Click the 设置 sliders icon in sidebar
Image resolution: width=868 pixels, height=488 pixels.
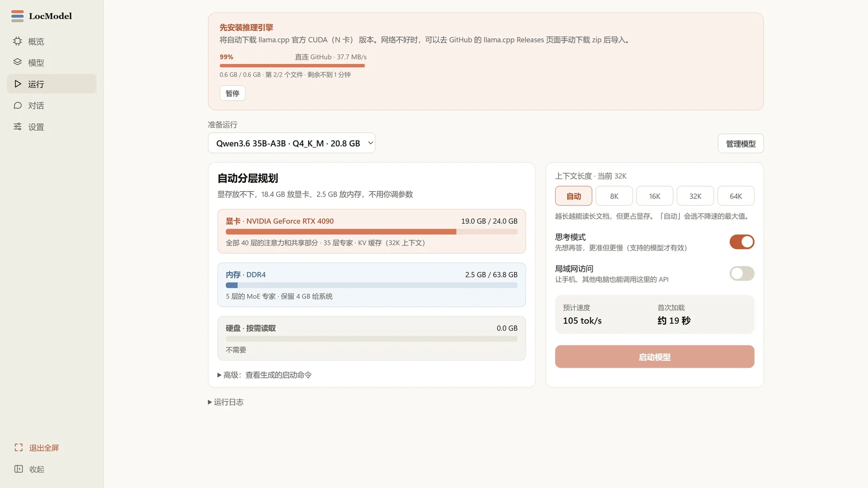tap(18, 127)
